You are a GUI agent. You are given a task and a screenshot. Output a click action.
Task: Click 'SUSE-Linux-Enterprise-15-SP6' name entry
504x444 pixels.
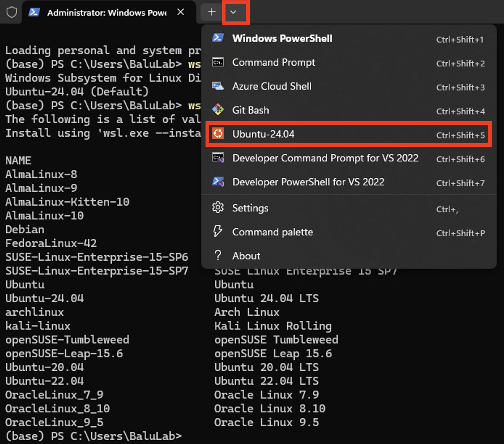point(97,257)
